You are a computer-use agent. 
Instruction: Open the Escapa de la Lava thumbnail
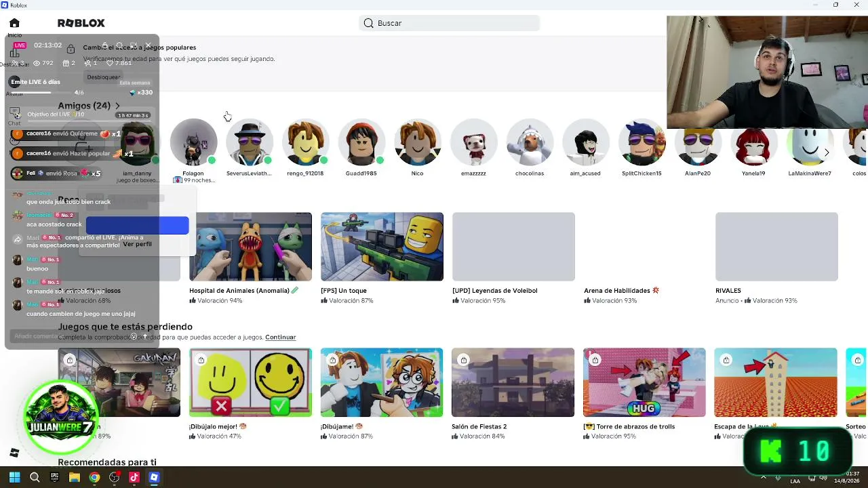pyautogui.click(x=776, y=382)
